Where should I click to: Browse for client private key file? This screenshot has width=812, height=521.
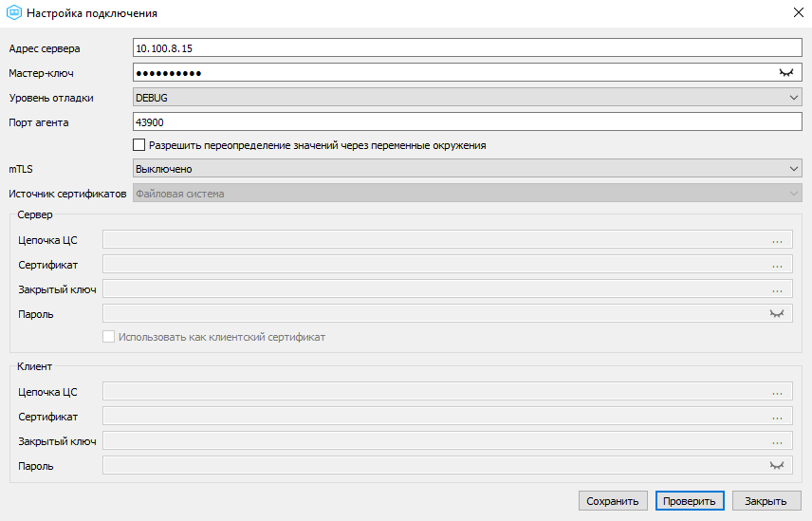(x=777, y=441)
